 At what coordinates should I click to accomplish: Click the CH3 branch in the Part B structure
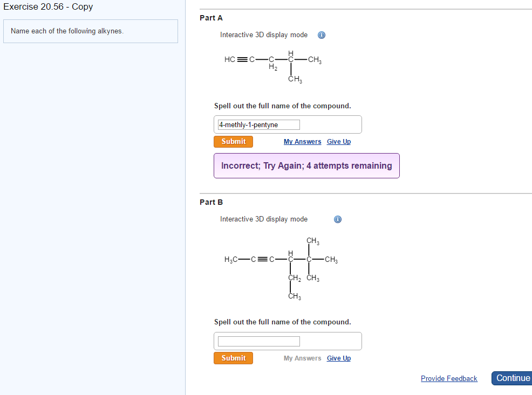(313, 241)
